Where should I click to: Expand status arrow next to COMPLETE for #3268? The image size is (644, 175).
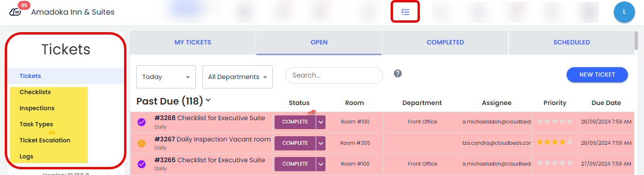(x=321, y=122)
